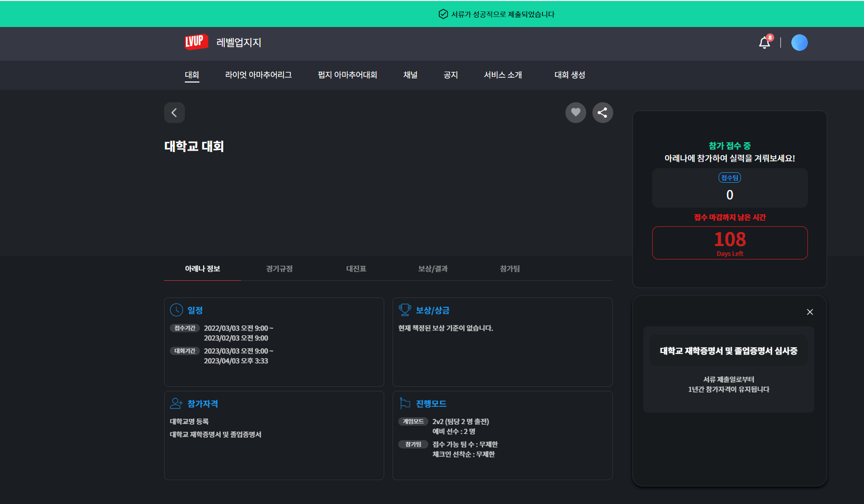864x504 pixels.
Task: Click the trophy icon for rewards
Action: pyautogui.click(x=404, y=310)
